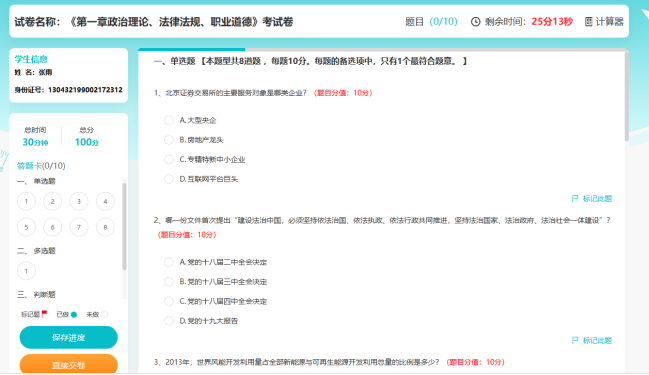
Task: Click question 1 text about 北京证券交易所
Action: click(x=230, y=93)
